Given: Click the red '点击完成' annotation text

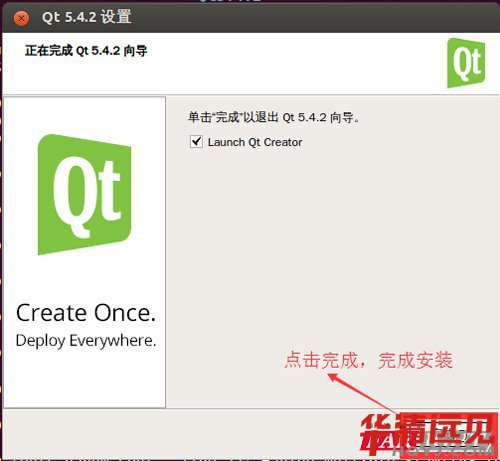Looking at the screenshot, I should [322, 360].
